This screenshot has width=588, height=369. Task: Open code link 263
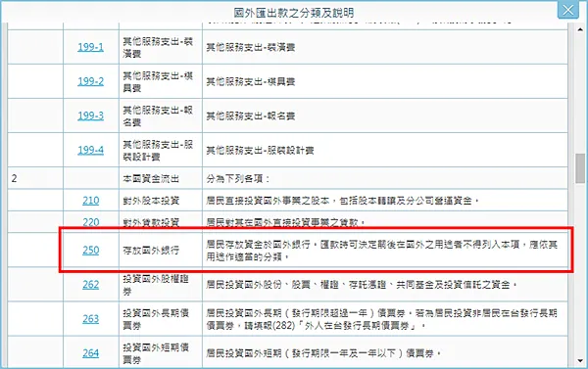[91, 319]
